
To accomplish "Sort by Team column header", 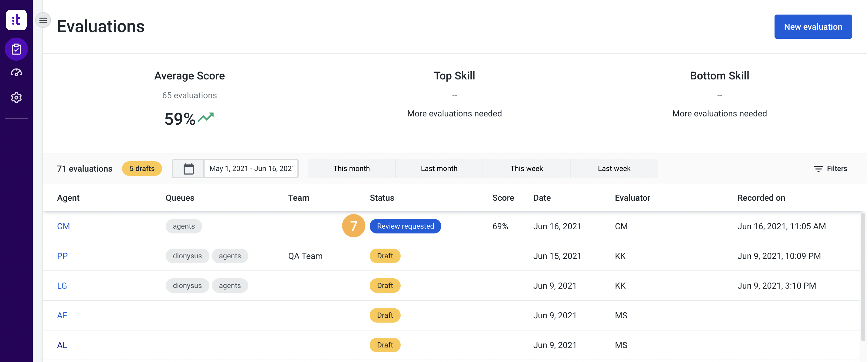I will [x=299, y=198].
